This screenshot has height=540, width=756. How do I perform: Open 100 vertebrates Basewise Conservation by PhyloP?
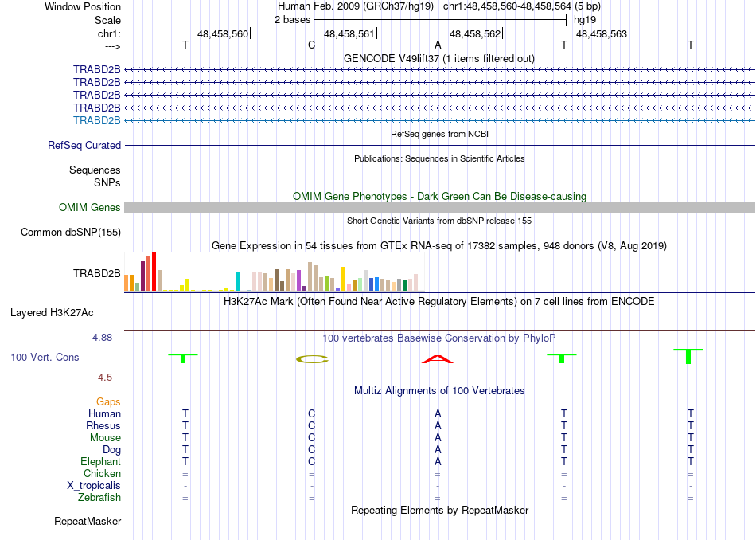click(x=439, y=338)
